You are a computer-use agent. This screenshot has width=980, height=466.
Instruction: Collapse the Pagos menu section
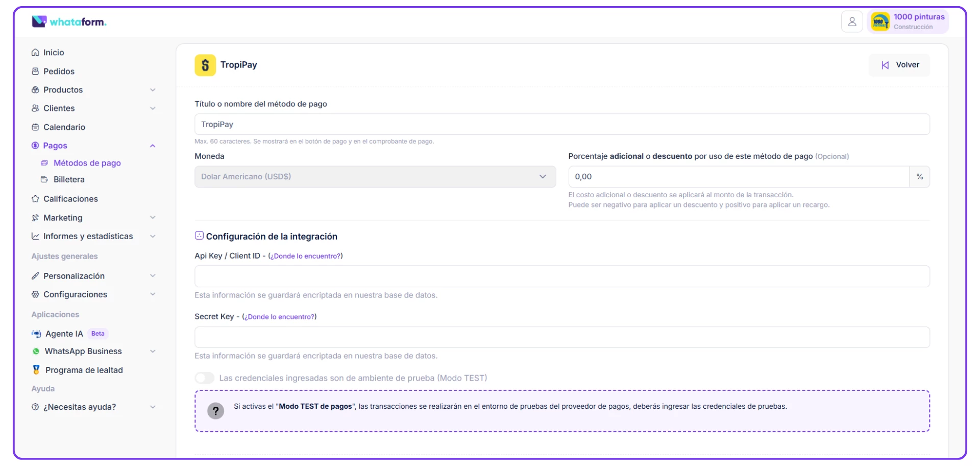153,146
